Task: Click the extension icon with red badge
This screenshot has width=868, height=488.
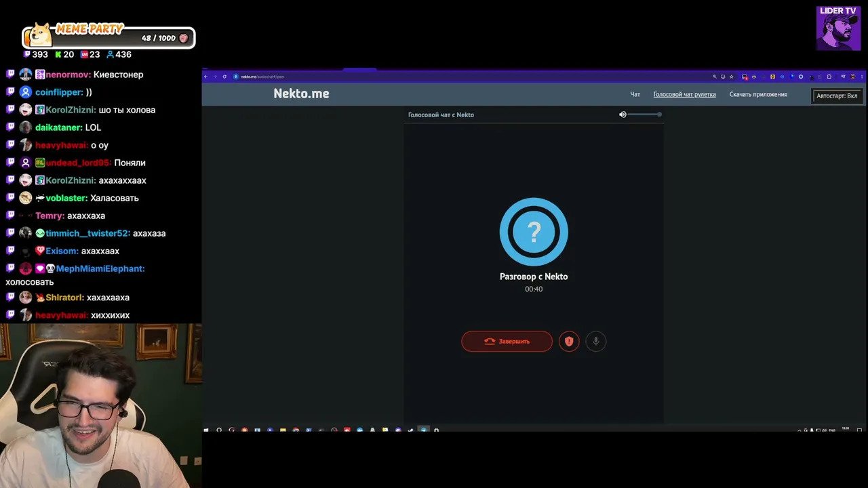Action: [x=745, y=77]
